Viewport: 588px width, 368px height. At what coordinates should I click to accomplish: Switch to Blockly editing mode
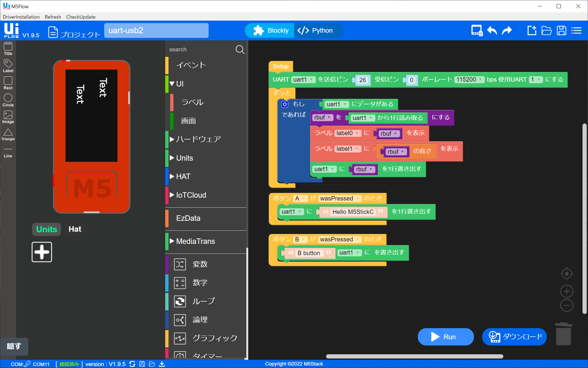pyautogui.click(x=270, y=30)
